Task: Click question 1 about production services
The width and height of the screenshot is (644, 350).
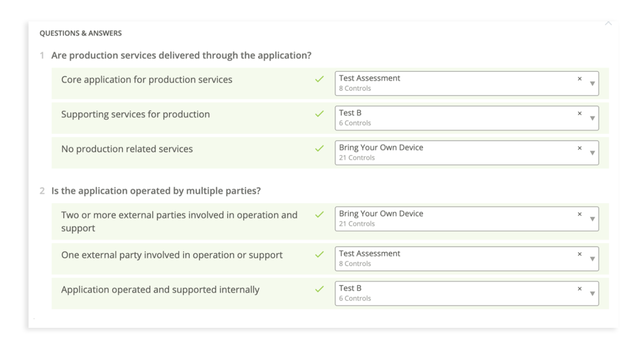Action: pos(181,55)
